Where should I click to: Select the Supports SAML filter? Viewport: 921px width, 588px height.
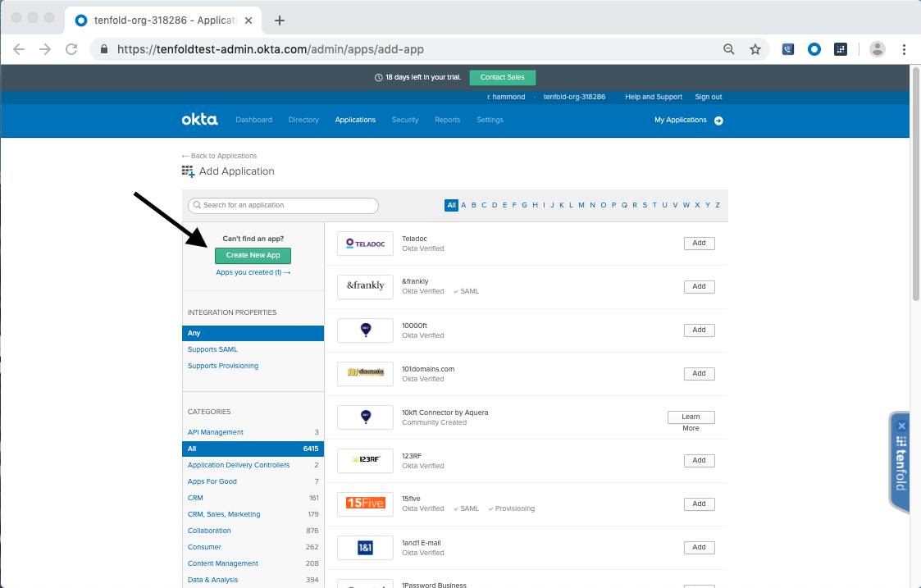tap(212, 349)
